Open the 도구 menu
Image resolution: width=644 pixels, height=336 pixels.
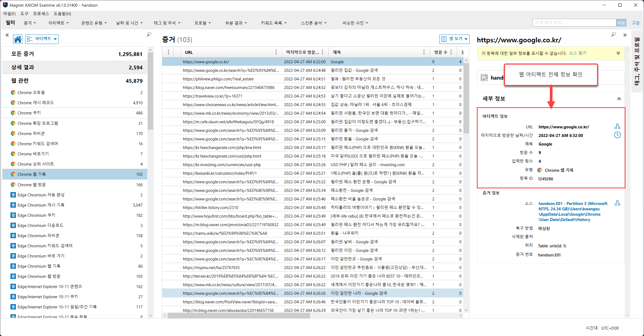coord(24,14)
